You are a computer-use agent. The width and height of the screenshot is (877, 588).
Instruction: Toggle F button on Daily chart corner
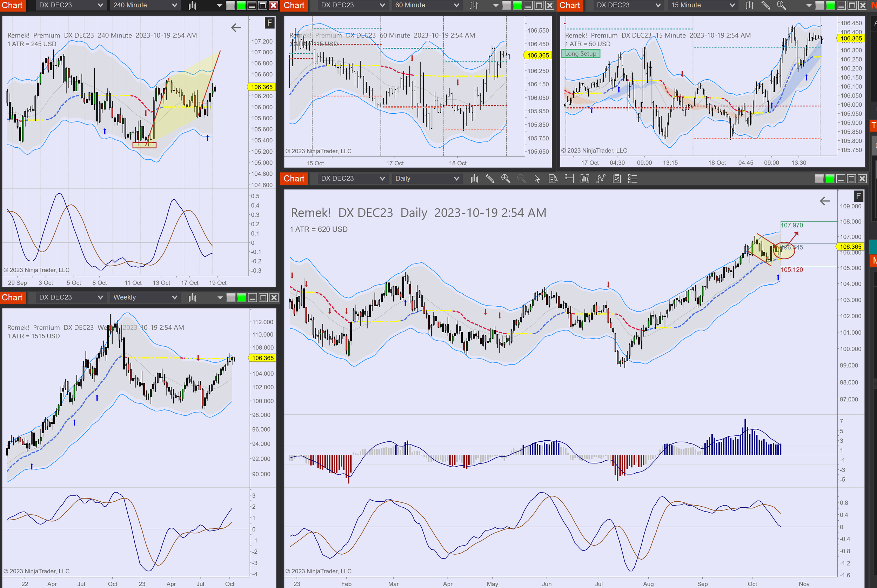click(x=858, y=196)
